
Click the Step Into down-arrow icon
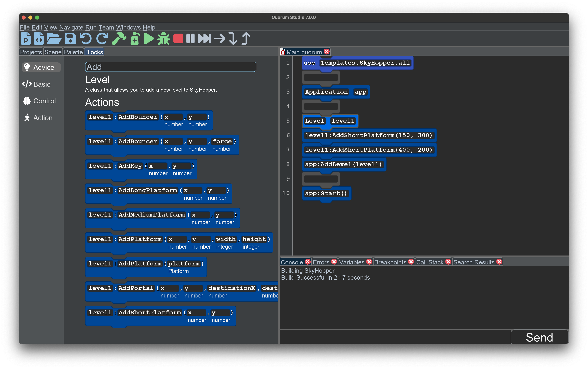coord(233,38)
